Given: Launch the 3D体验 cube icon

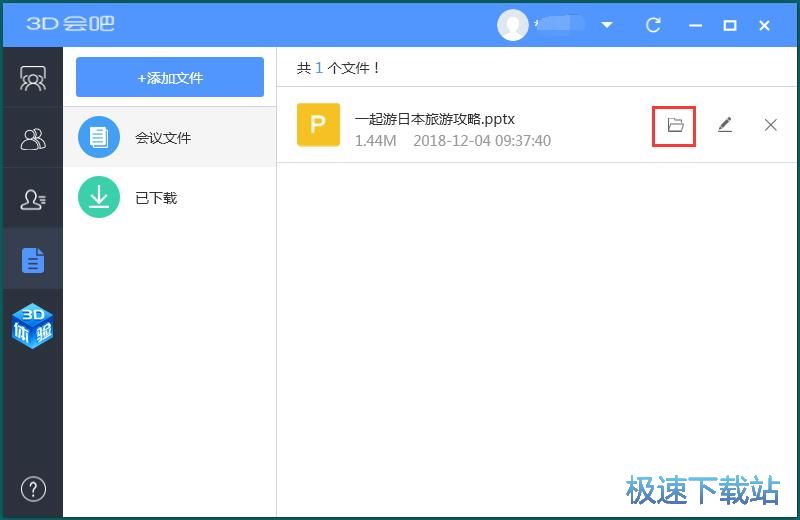Looking at the screenshot, I should click(33, 327).
